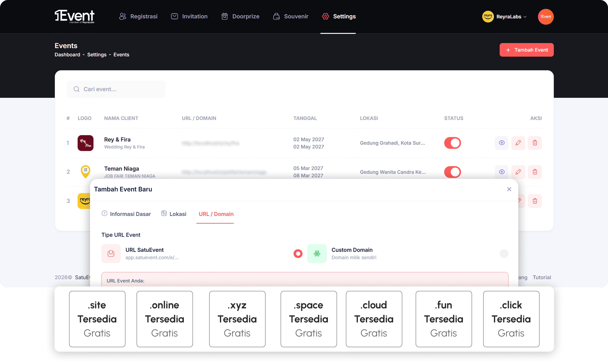Click the NAMA CLIENT column header
Screen dimensions: 608x364
[x=121, y=118]
